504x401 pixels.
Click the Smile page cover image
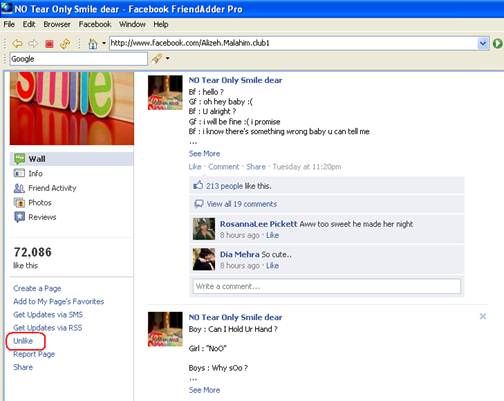point(72,108)
